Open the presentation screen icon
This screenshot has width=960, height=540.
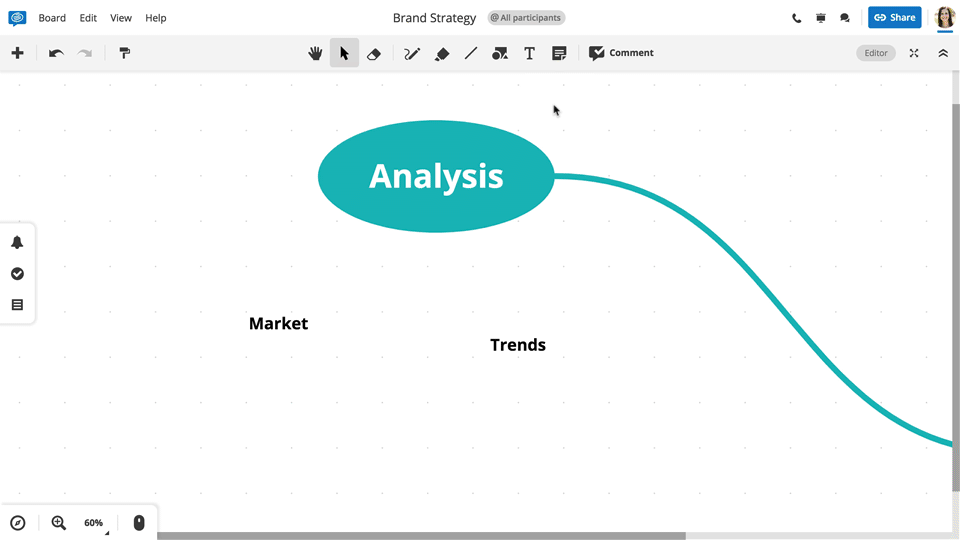coord(821,18)
